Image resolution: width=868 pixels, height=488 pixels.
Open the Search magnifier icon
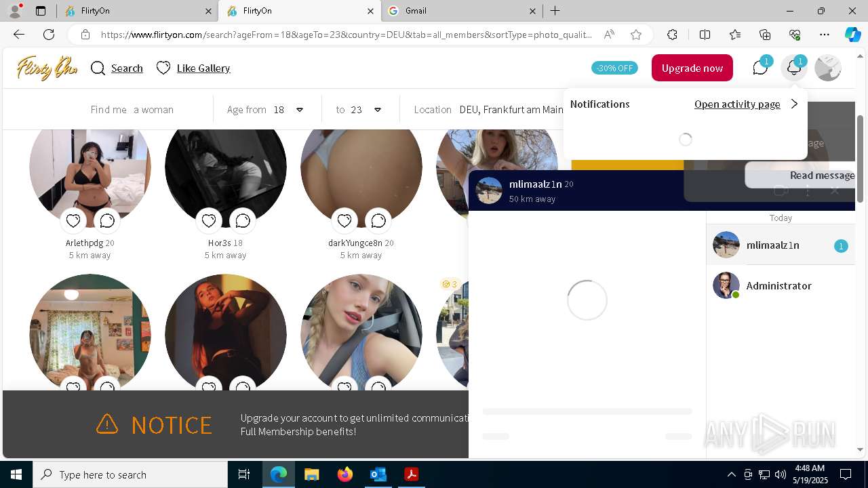pos(98,68)
